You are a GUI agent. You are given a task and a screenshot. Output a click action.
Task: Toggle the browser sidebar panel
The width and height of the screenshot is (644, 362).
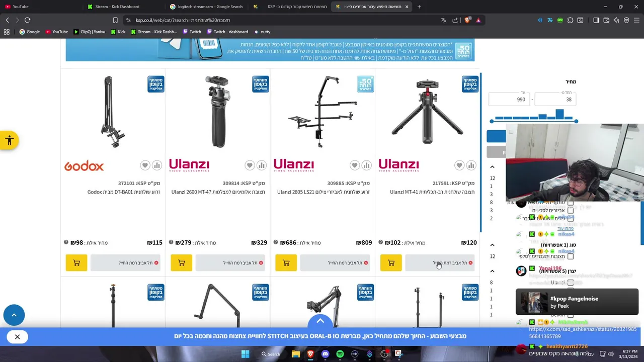click(x=596, y=20)
